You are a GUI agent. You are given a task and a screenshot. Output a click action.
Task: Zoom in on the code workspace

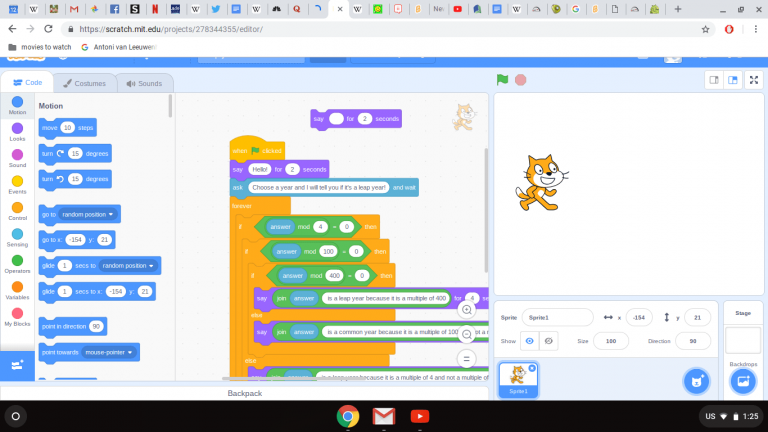point(466,310)
